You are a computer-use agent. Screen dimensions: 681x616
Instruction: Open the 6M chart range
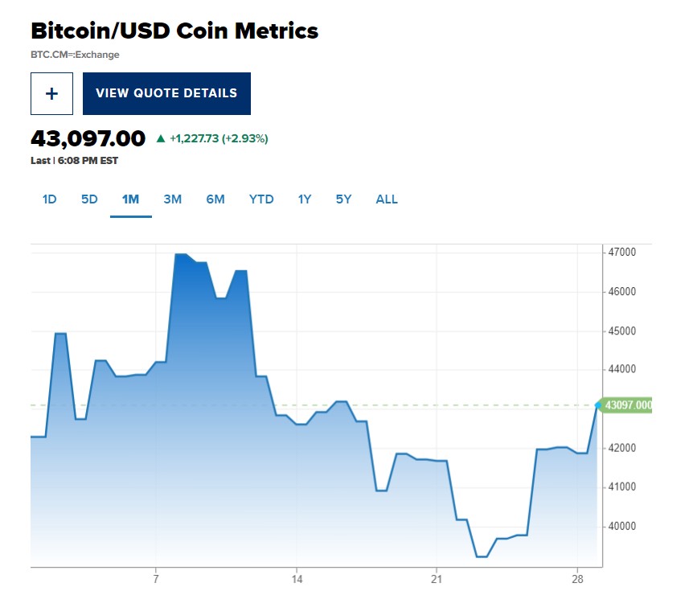[215, 199]
